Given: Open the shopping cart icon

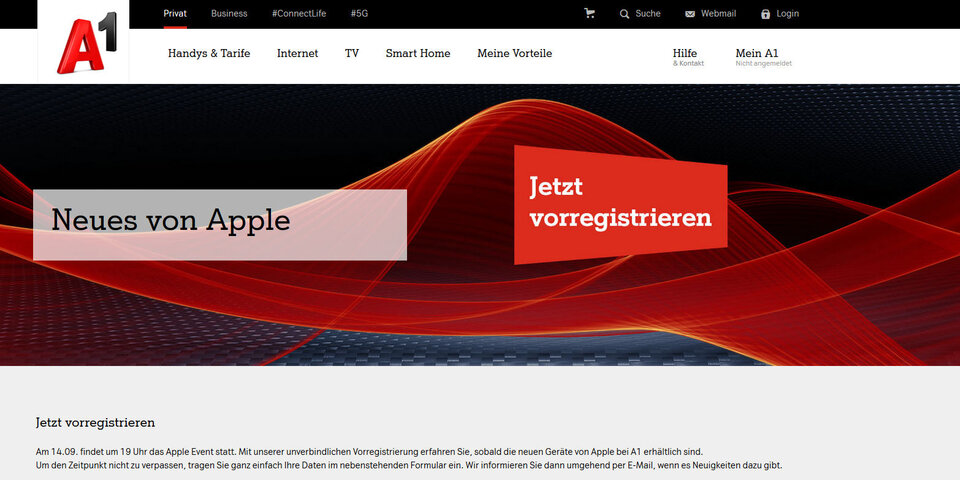Looking at the screenshot, I should tap(590, 13).
